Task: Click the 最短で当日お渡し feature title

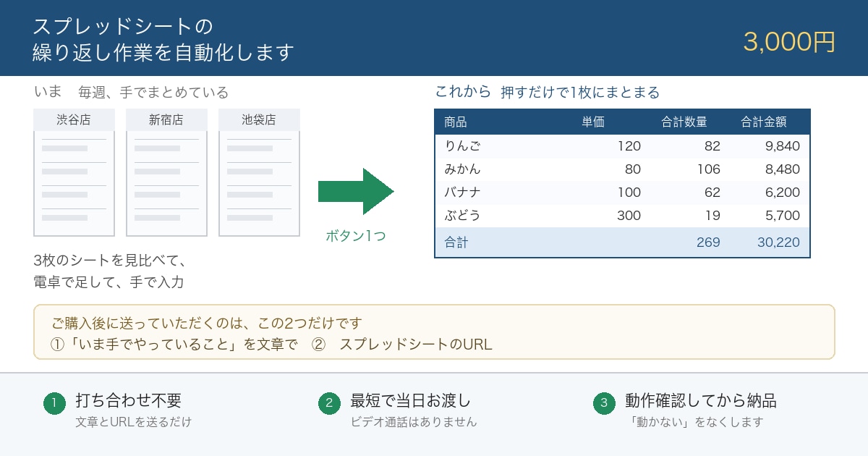Action: click(410, 400)
